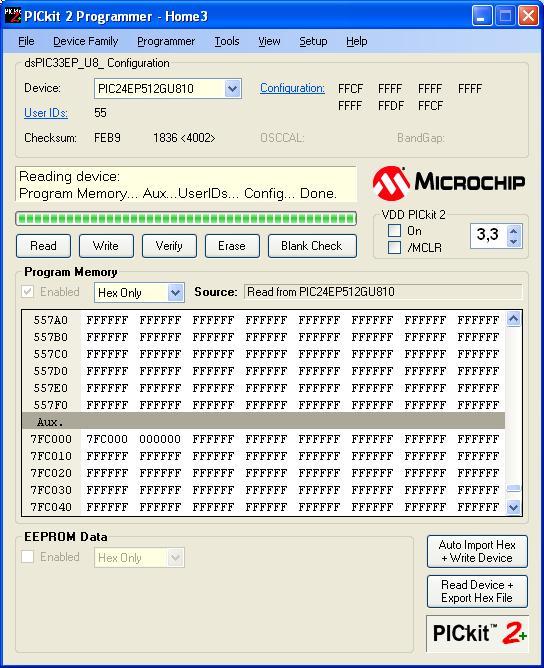Screen dimensions: 544x668
Task: Decrease VDD voltage with down arrow
Action: point(514,242)
